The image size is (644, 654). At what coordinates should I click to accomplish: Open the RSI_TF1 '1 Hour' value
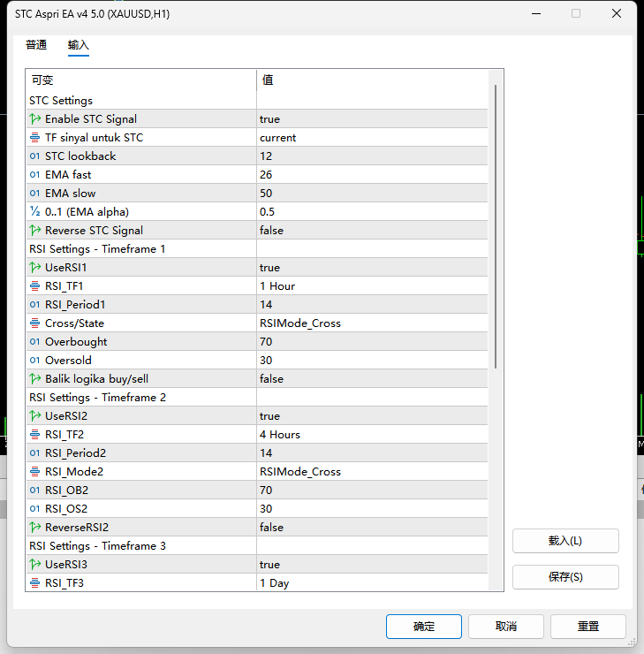click(372, 286)
